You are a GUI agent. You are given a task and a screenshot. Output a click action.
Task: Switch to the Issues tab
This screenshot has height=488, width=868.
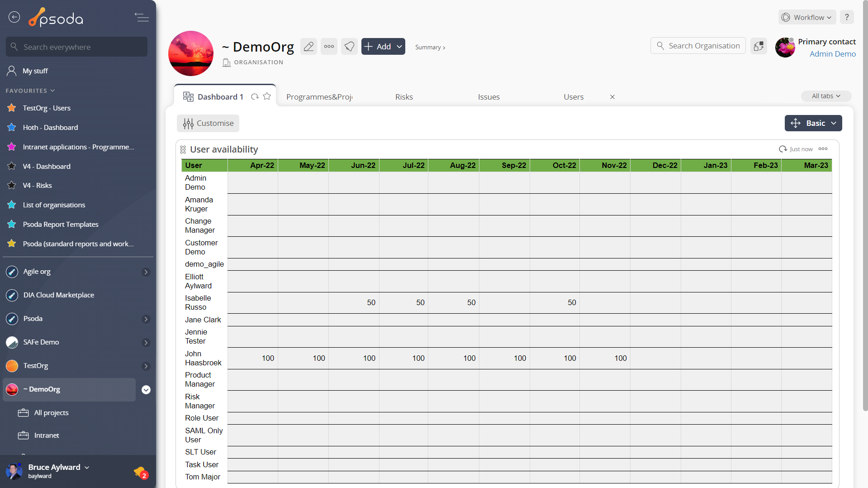[489, 97]
